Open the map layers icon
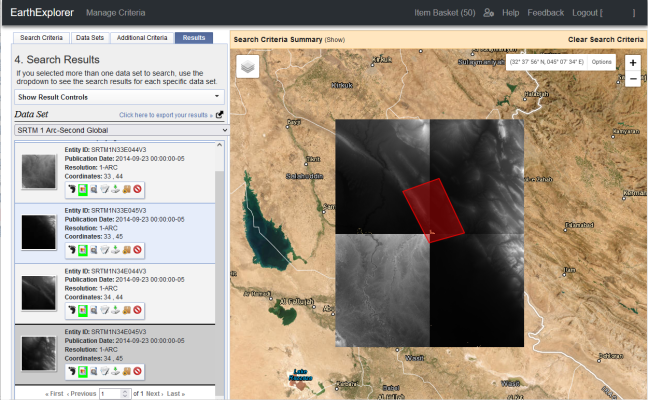 coord(248,66)
